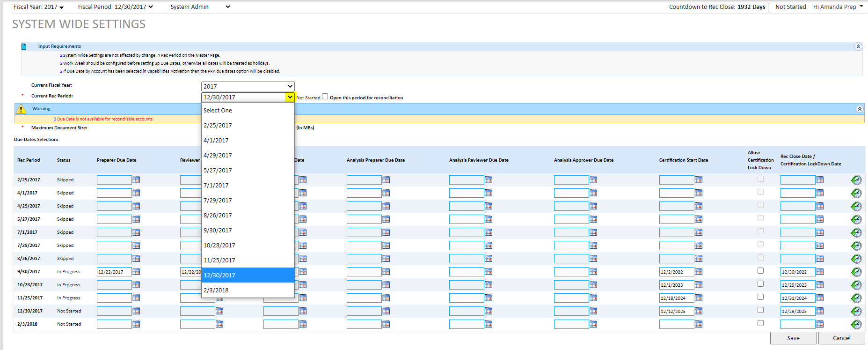Screen dimensions: 868x350
Task: Open calendar for 9/30/2017 Preparer Due Date
Action: (x=136, y=272)
